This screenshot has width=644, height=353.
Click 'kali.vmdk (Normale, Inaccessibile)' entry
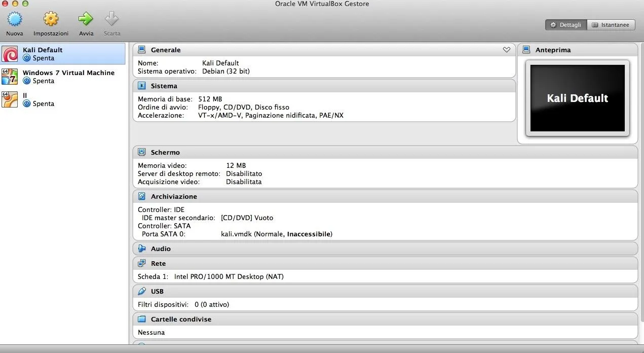coord(277,234)
